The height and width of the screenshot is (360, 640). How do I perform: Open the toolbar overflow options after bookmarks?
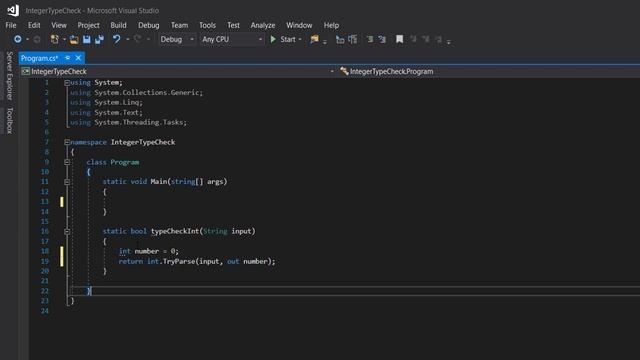pos(448,41)
